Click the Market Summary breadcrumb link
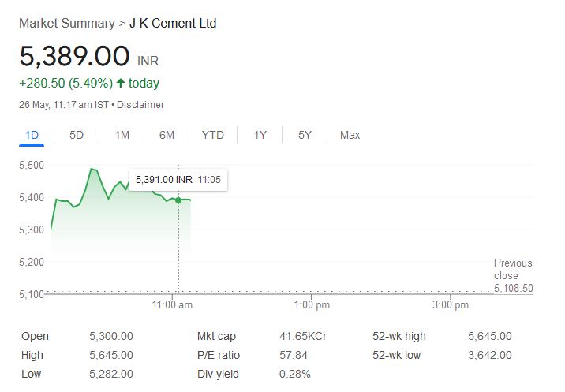Image resolution: width=565 pixels, height=392 pixels. click(67, 24)
